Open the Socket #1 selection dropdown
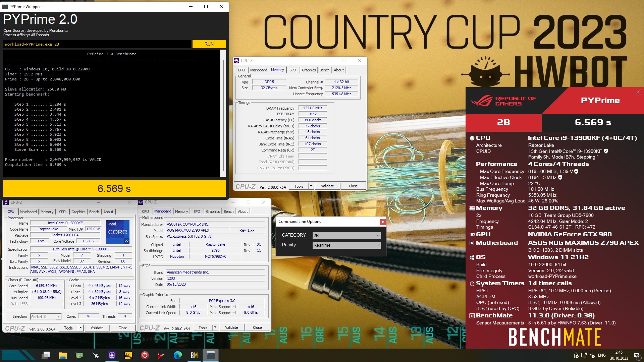 (x=46, y=316)
